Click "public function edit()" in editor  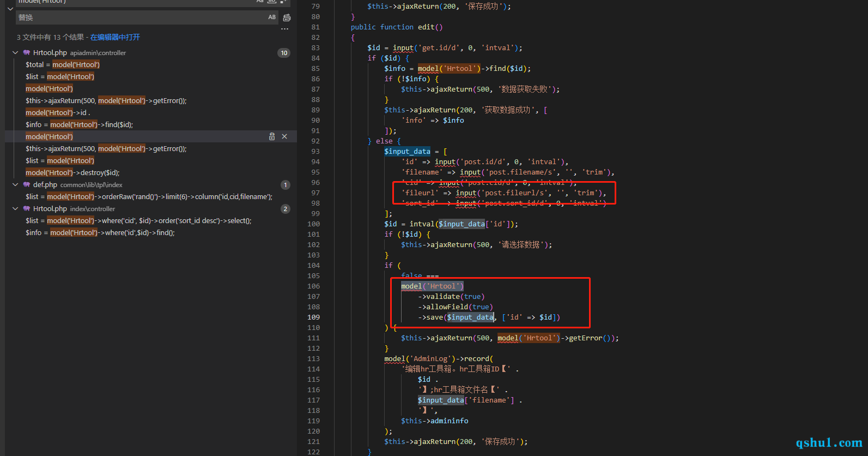click(397, 27)
